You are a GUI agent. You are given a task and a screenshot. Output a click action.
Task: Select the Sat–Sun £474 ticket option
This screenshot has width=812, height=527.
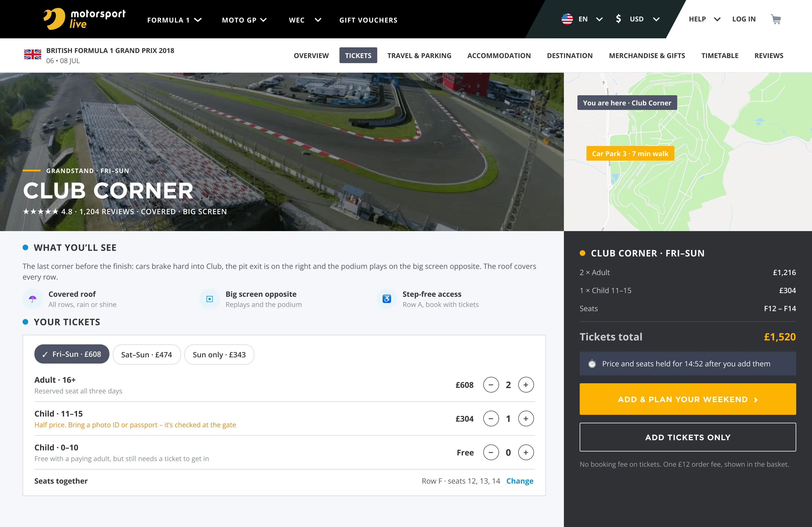point(146,355)
